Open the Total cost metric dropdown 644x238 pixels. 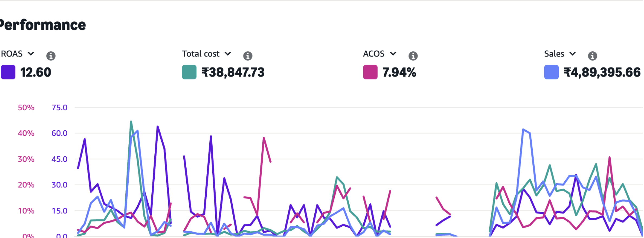228,54
